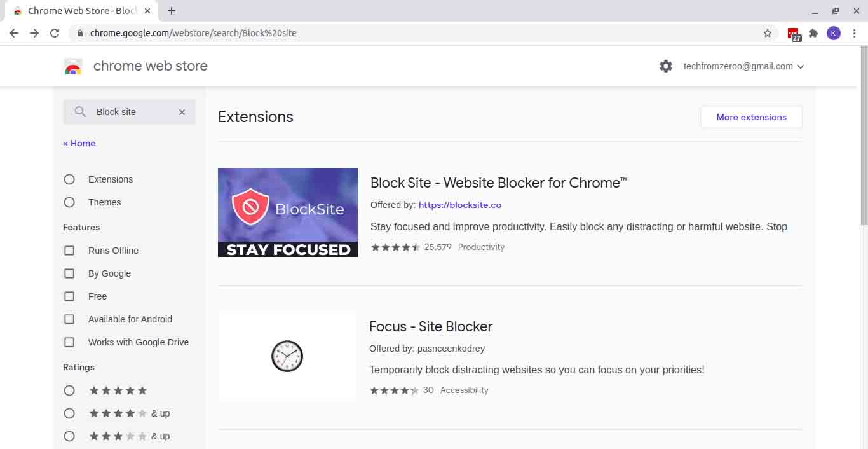View site security lock info
Image resolution: width=868 pixels, height=449 pixels.
[x=79, y=33]
